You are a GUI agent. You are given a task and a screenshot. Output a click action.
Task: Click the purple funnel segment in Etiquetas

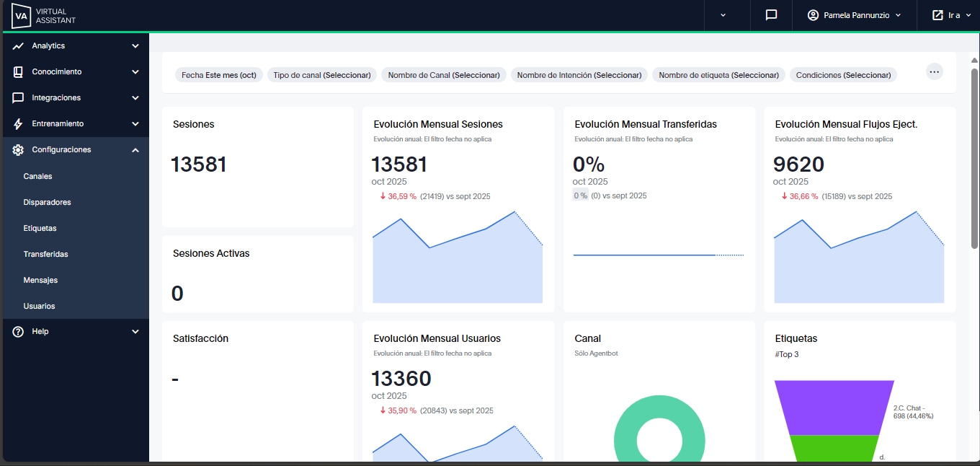pyautogui.click(x=834, y=408)
